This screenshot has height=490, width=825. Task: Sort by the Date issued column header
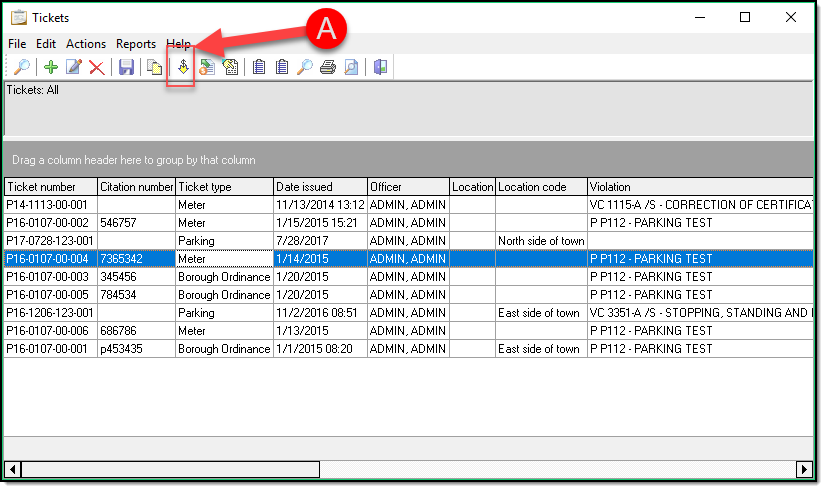pyautogui.click(x=319, y=187)
